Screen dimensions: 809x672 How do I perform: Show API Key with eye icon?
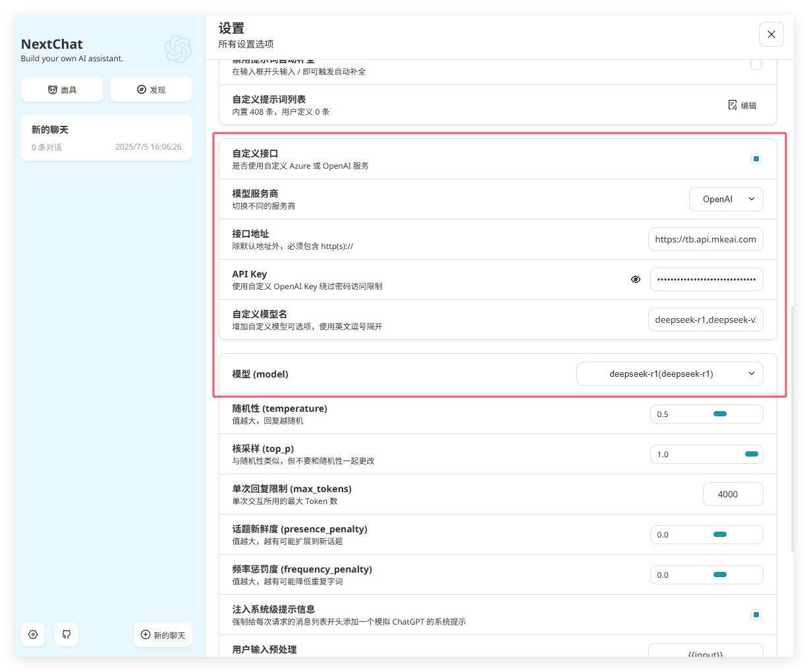[636, 279]
